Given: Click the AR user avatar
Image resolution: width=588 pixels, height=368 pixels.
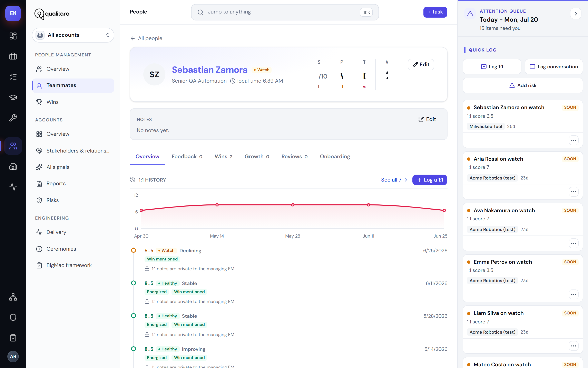Looking at the screenshot, I should [13, 357].
